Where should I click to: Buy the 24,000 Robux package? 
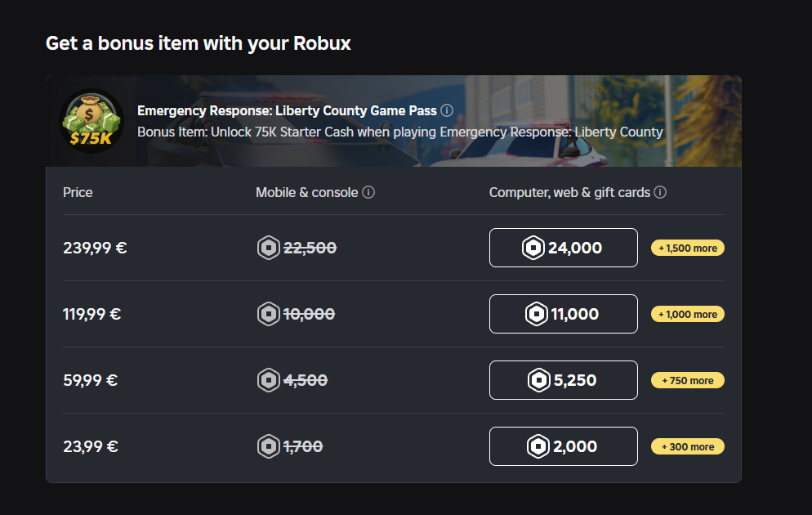pyautogui.click(x=563, y=248)
